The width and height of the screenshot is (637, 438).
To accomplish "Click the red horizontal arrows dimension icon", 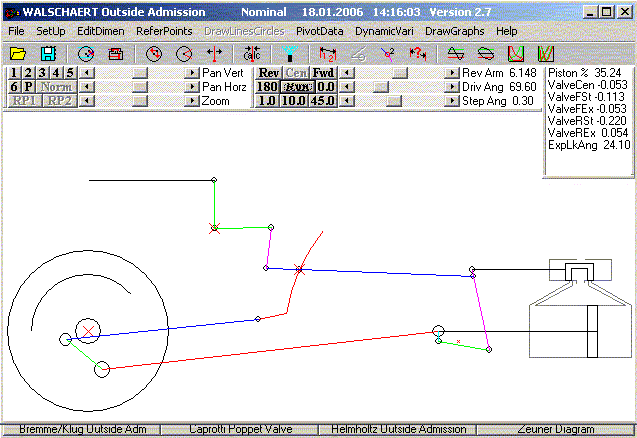I will [x=213, y=53].
